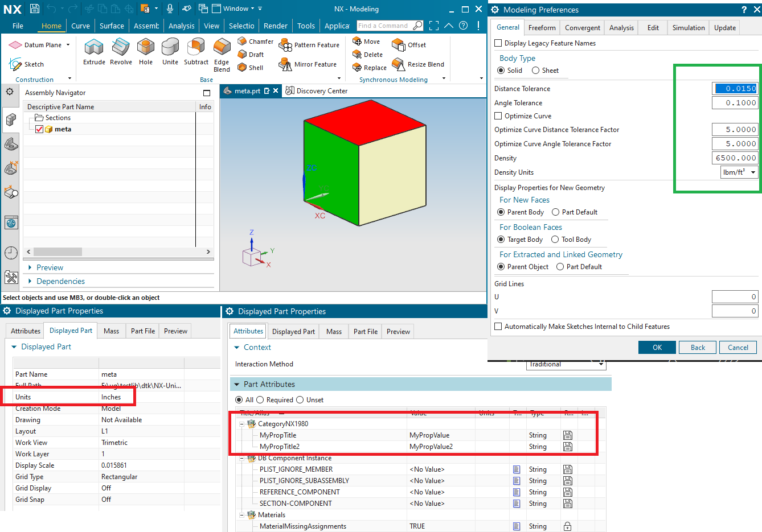Select the Edge Blend tool
This screenshot has width=762, height=532.
pyautogui.click(x=222, y=55)
